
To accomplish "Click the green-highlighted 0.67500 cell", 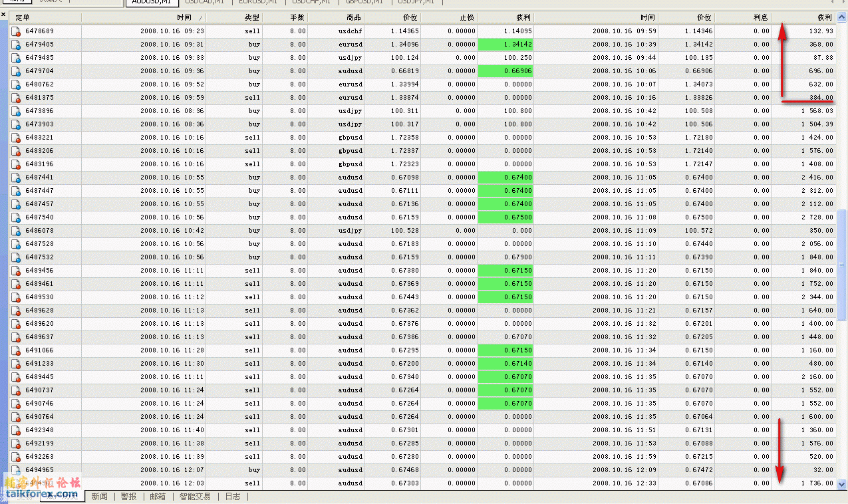I will (x=505, y=217).
